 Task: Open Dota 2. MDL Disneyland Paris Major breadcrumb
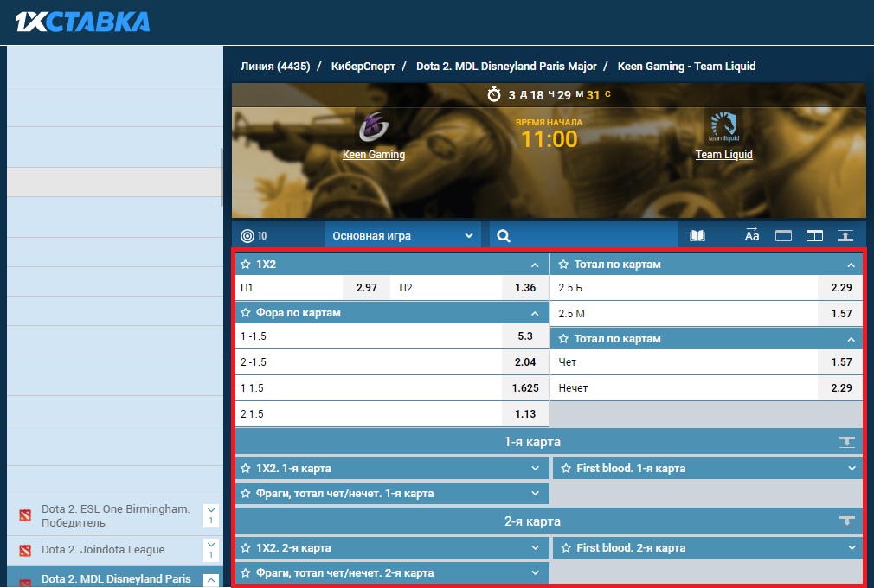click(x=506, y=67)
